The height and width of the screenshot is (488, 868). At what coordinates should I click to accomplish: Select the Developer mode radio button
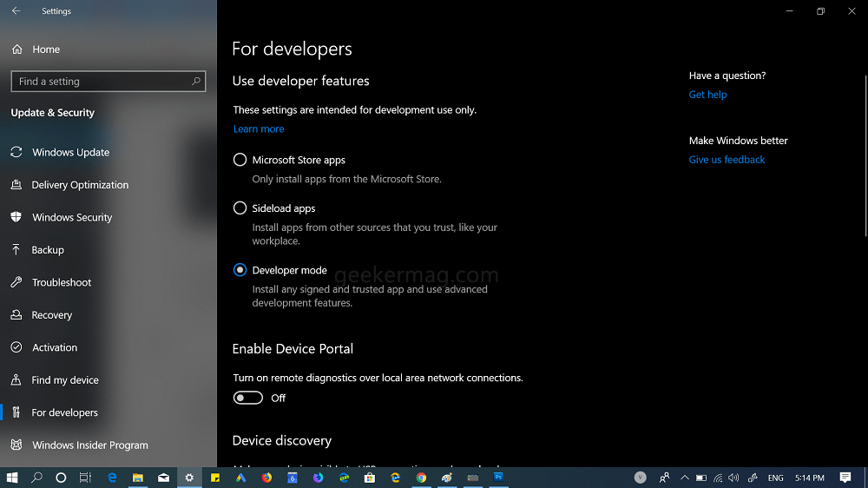[x=240, y=270]
